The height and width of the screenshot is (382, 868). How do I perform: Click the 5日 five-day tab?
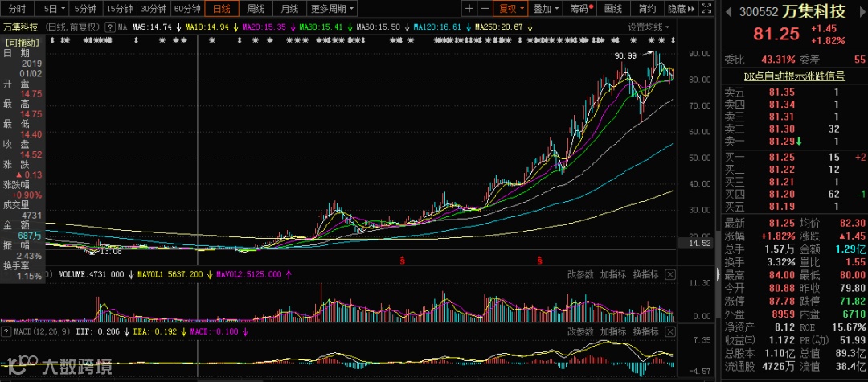(x=50, y=8)
